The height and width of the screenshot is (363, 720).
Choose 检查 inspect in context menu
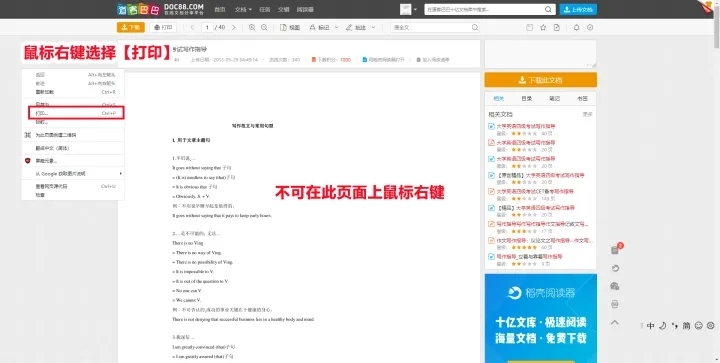(73, 195)
